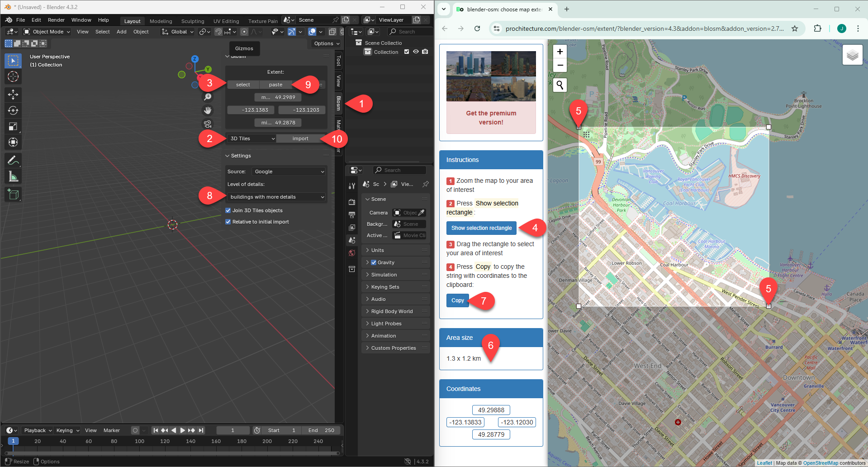This screenshot has height=467, width=868.
Task: Select the Scale tool in Blender
Action: pos(13,126)
